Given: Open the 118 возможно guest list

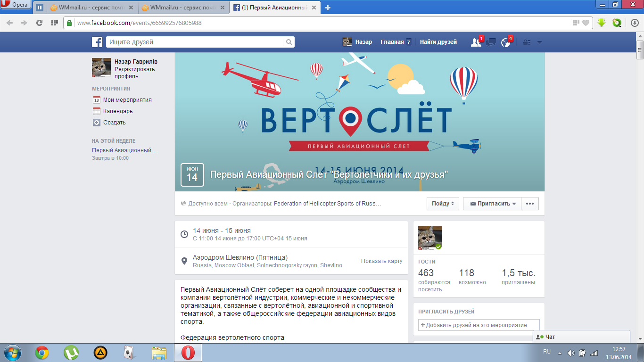Looking at the screenshot, I should [472, 277].
